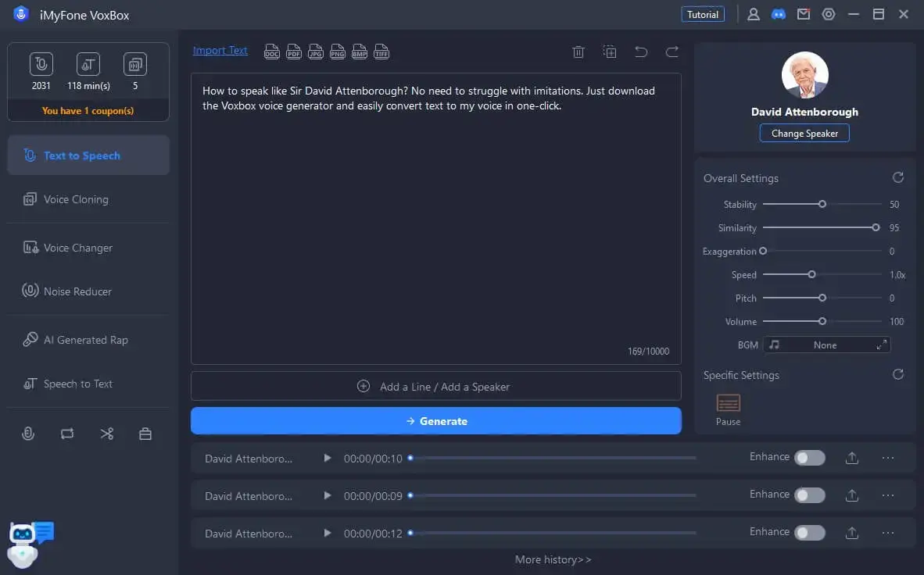Screen dimensions: 924x575
Task: Adjust the Stability slider
Action: [822, 204]
